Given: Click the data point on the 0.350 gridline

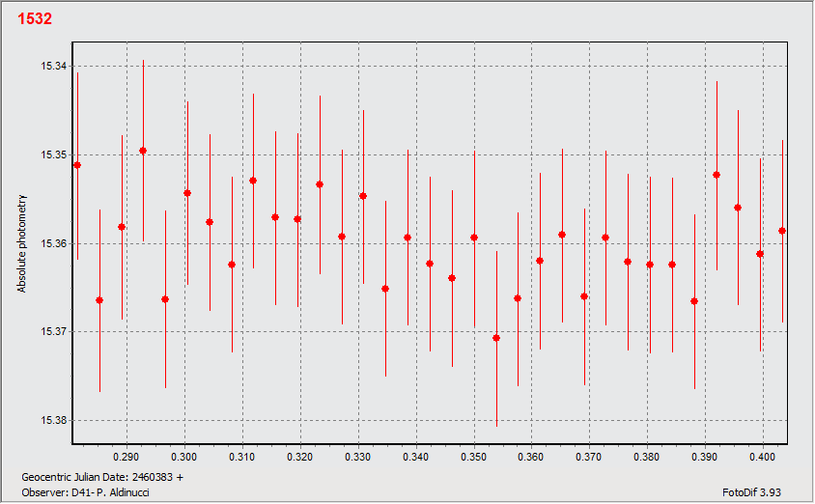Looking at the screenshot, I should click(x=474, y=238).
